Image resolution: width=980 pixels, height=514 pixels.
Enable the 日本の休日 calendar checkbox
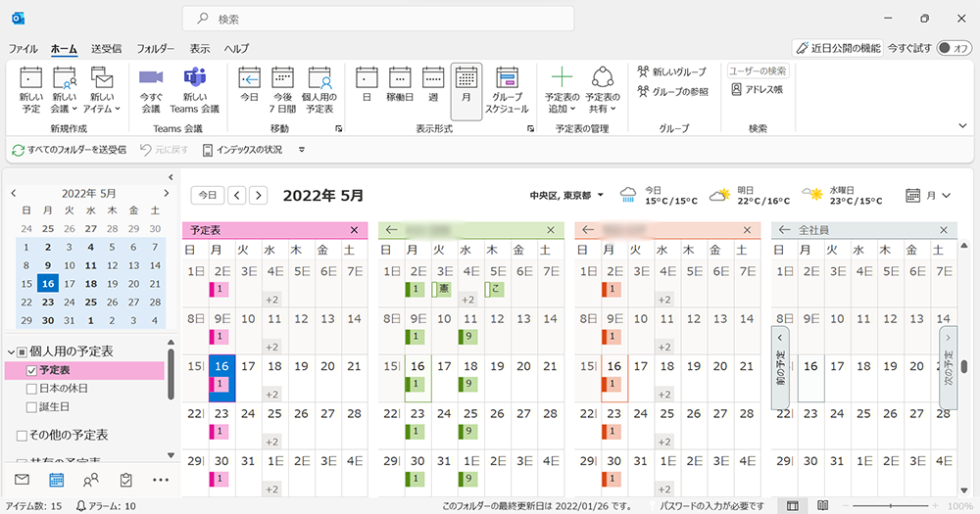coord(31,389)
